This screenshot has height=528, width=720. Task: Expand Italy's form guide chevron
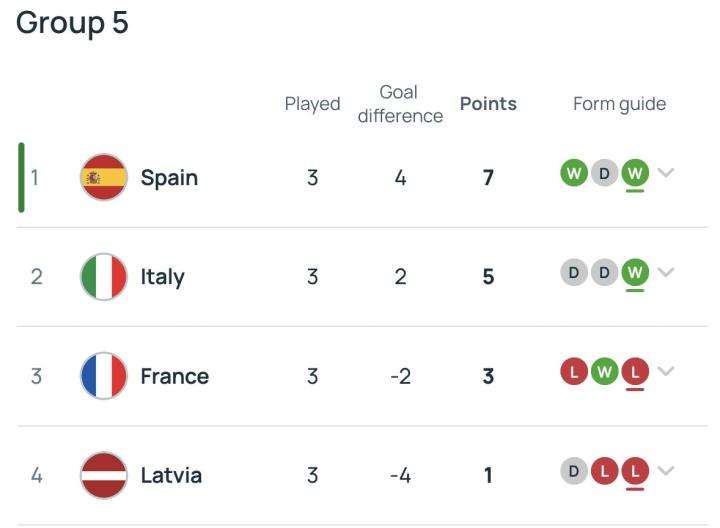point(667,272)
